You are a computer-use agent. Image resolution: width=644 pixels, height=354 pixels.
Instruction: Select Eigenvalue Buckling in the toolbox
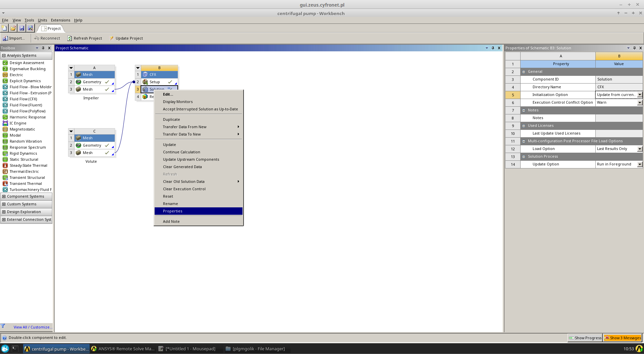[28, 69]
